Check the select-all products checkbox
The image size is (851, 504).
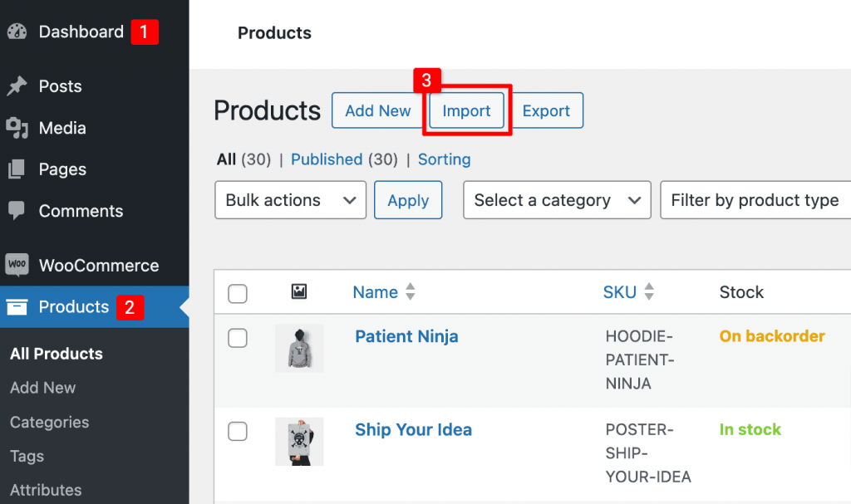pos(237,293)
